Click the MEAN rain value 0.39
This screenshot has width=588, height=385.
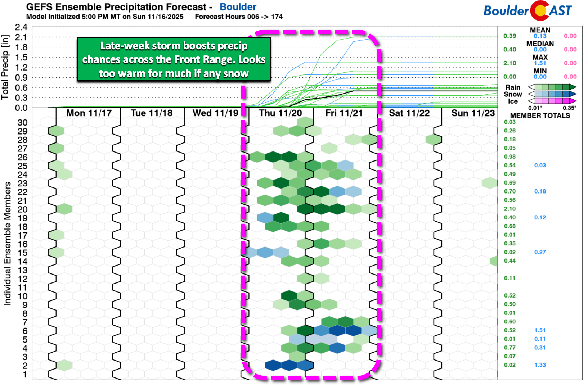(510, 36)
